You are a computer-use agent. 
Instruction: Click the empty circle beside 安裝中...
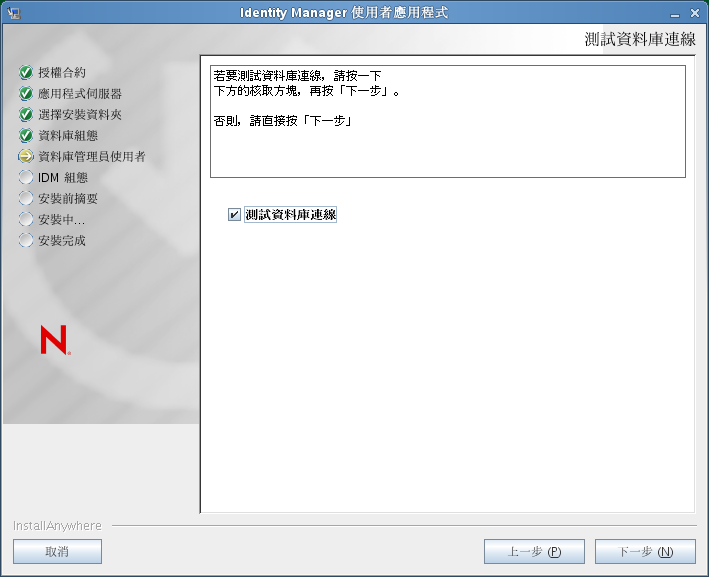[26, 219]
